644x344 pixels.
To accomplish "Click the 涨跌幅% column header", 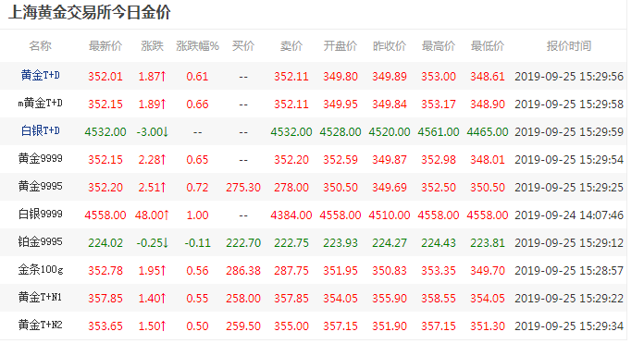I will pos(198,46).
